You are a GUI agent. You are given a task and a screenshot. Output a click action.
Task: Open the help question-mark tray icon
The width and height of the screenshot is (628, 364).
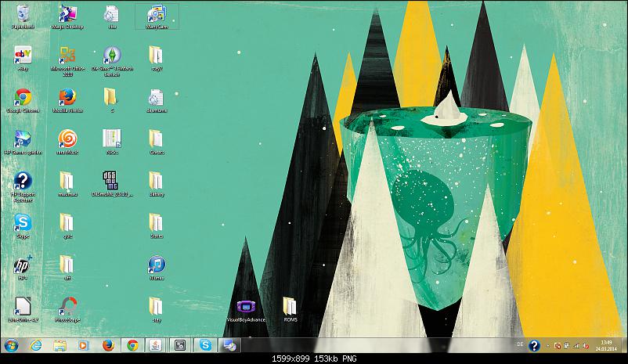tap(534, 345)
